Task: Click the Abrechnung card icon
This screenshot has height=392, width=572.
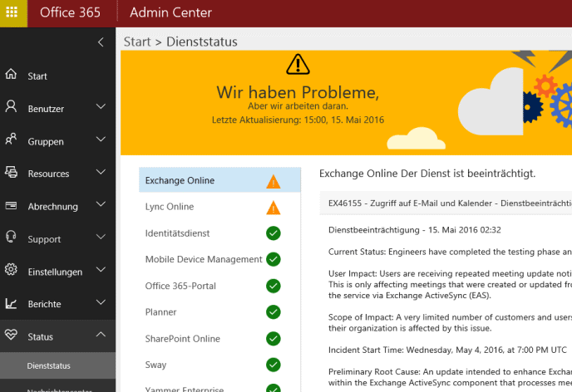Action: (11, 205)
